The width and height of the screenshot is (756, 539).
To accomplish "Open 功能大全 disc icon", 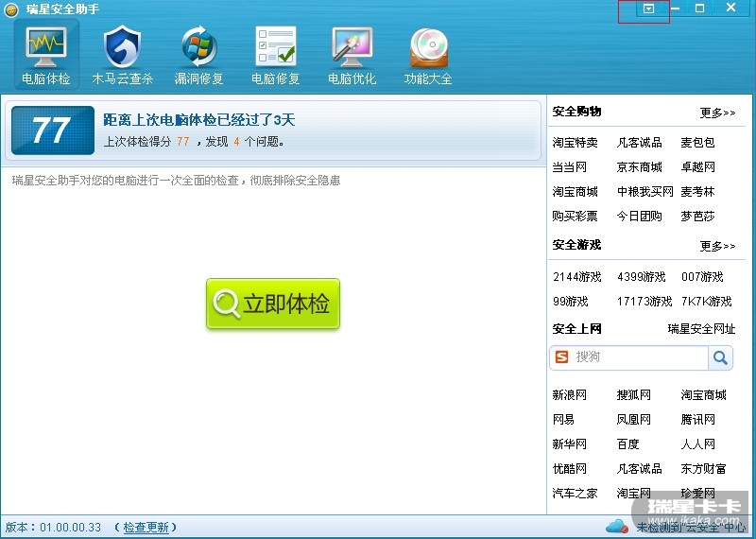I will (x=429, y=48).
